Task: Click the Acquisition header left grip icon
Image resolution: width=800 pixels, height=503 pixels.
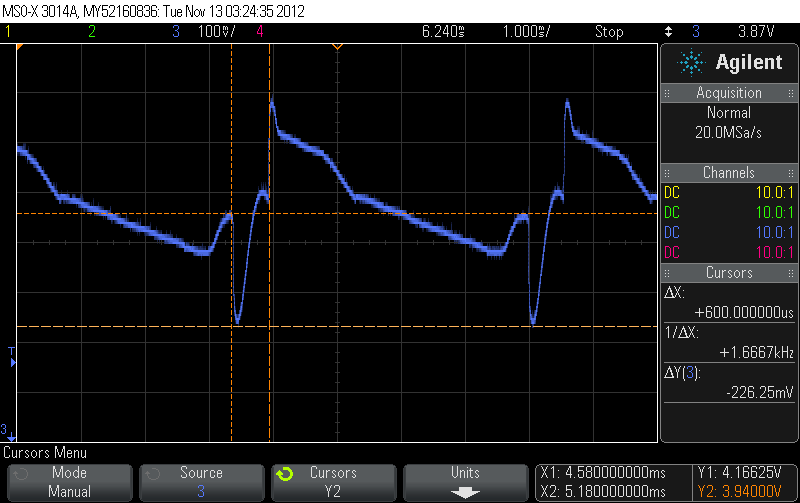Action: coord(667,93)
